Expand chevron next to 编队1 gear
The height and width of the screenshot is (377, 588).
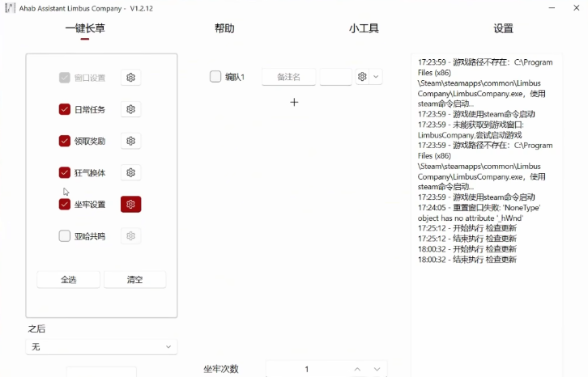coord(376,77)
